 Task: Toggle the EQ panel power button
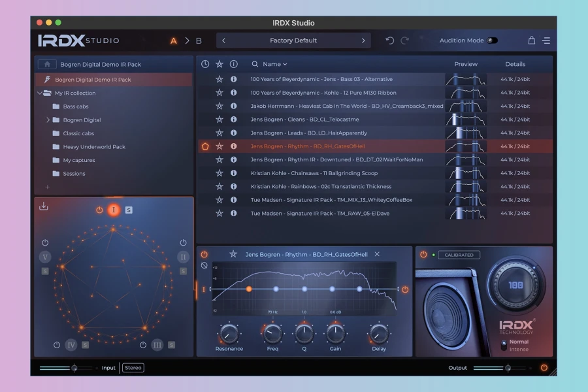[x=204, y=254]
